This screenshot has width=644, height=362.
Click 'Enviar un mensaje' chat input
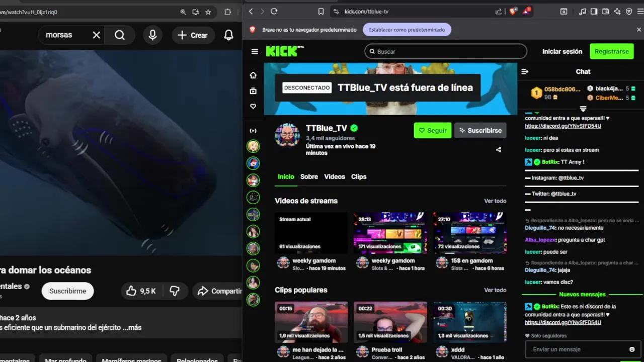pyautogui.click(x=575, y=349)
